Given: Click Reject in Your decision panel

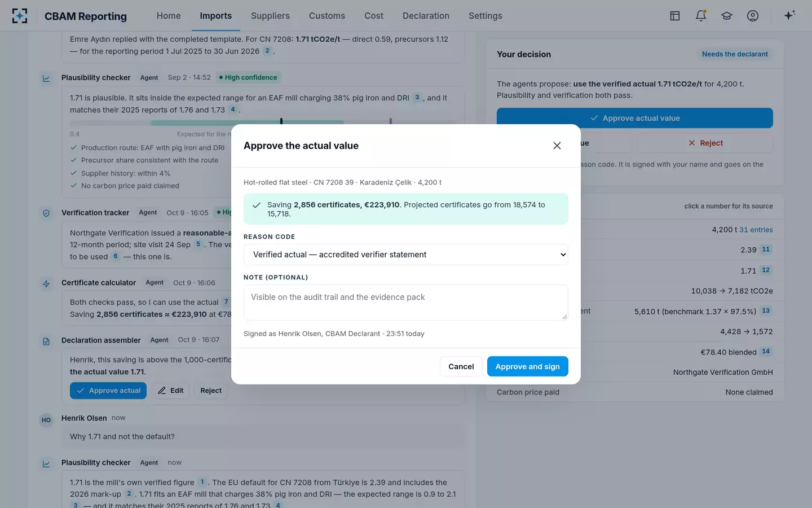Looking at the screenshot, I should [705, 143].
